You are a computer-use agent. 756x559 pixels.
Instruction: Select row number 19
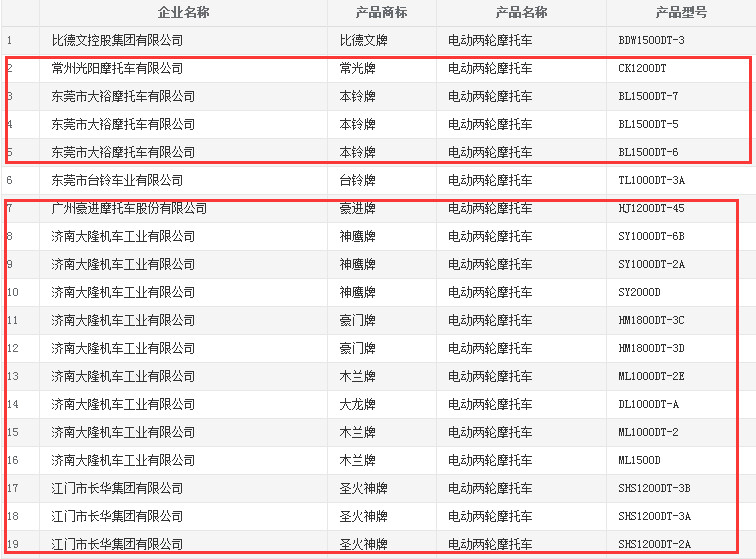(12, 545)
